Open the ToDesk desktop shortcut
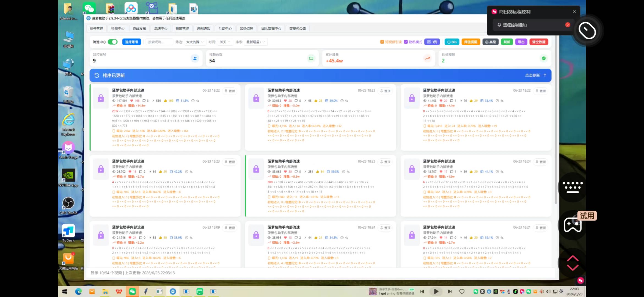Screen dimensions: 644x297 tap(68, 233)
